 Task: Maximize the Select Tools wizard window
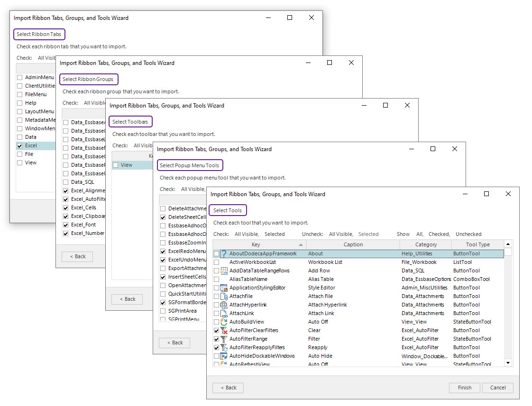(x=486, y=194)
